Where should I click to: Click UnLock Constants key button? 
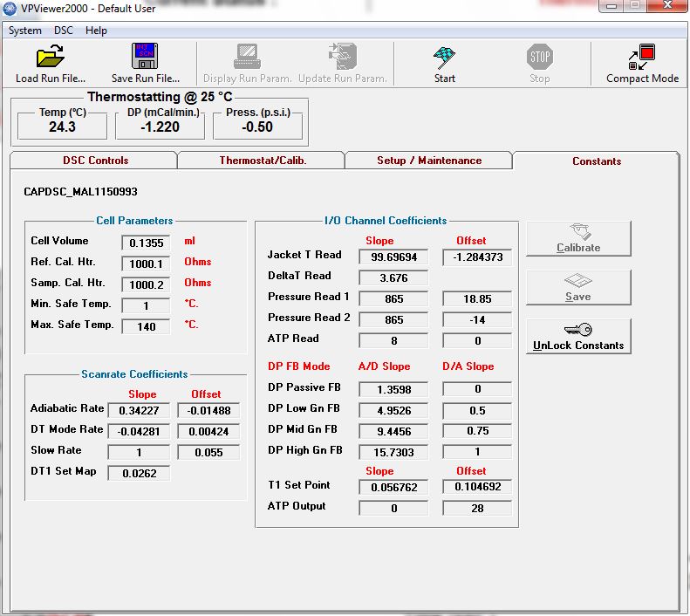point(578,336)
